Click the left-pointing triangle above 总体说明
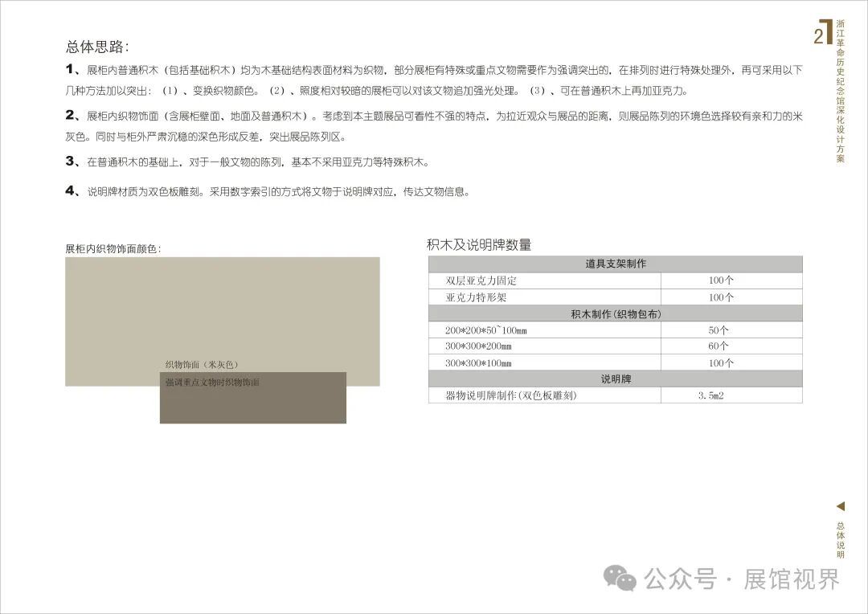868x614 pixels. 841,506
